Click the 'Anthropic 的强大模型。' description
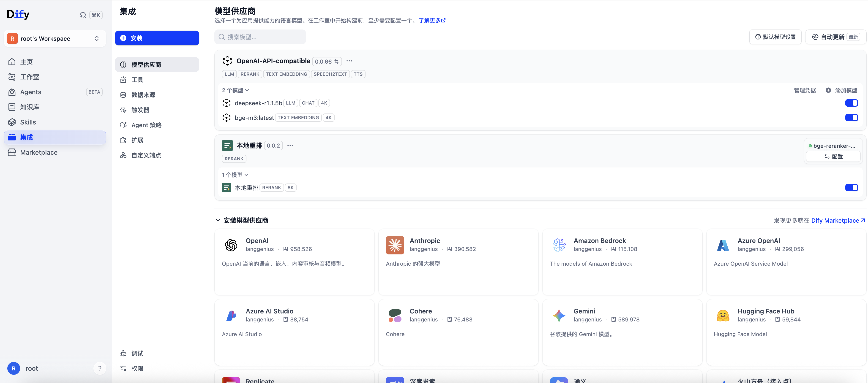Viewport: 868px width, 383px height. pos(416,264)
